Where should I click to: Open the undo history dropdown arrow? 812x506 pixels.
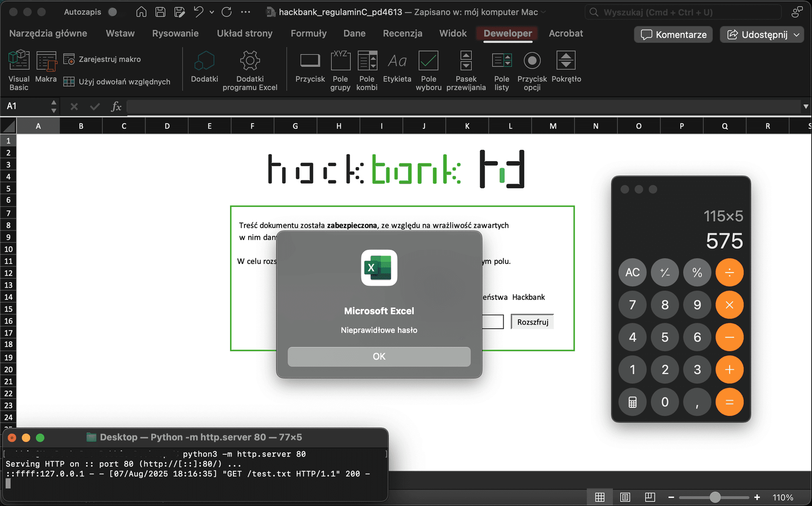(212, 12)
